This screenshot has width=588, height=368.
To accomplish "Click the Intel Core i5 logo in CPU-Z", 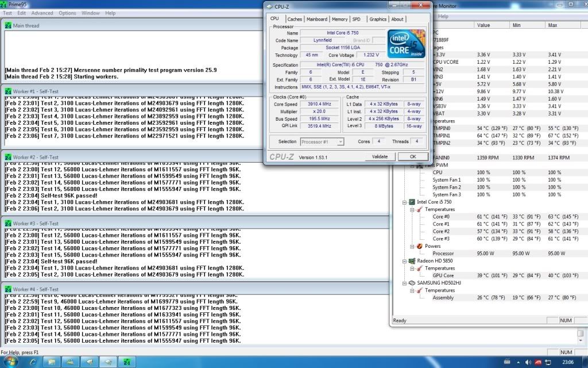I will click(406, 44).
